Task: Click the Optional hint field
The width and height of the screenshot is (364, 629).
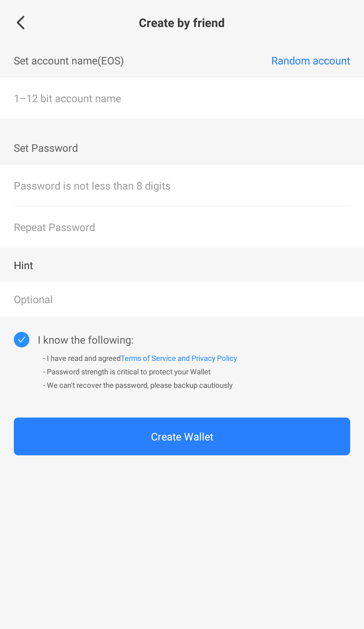Action: [x=182, y=299]
